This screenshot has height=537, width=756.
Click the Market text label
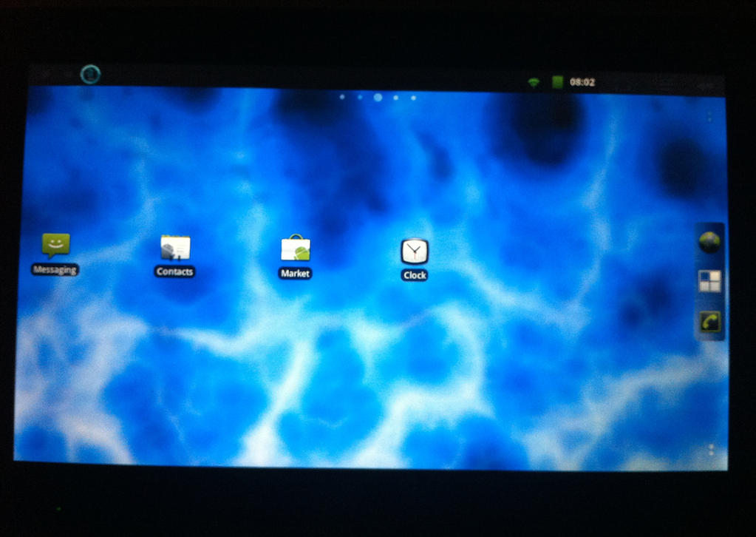pyautogui.click(x=295, y=274)
